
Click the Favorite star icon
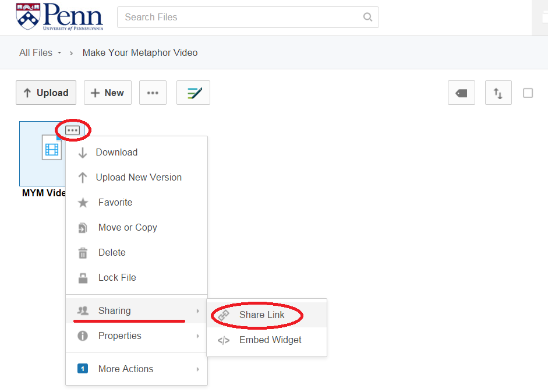(x=83, y=203)
